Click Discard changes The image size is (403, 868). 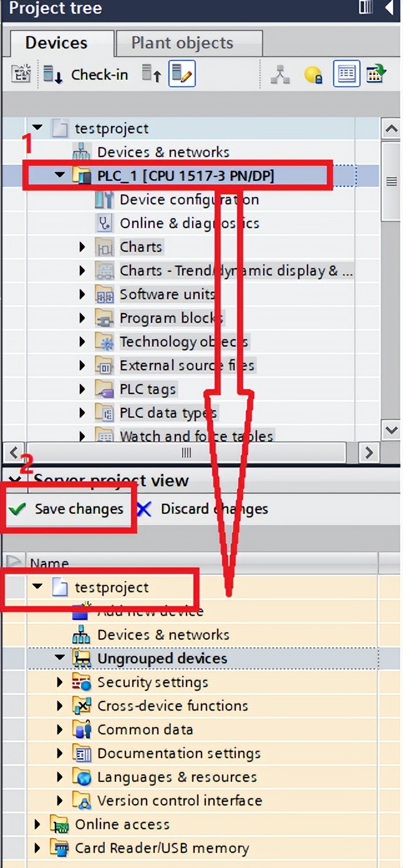coord(203,509)
